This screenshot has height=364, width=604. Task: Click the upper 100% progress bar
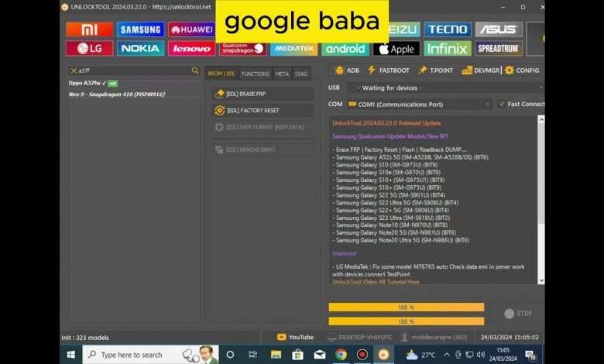[x=406, y=307]
